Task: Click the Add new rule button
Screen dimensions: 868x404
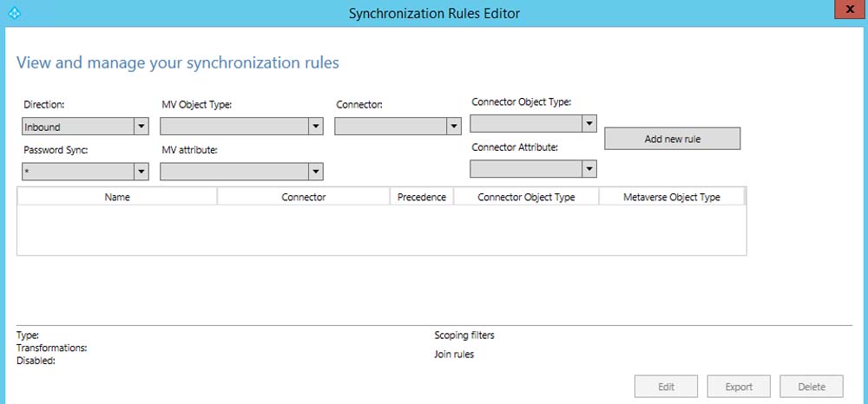Action: coord(673,139)
